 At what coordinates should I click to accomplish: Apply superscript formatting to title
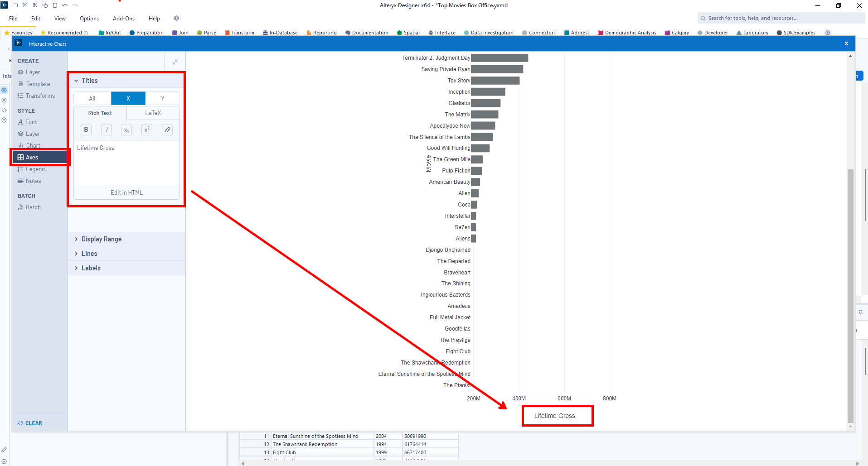pyautogui.click(x=147, y=130)
